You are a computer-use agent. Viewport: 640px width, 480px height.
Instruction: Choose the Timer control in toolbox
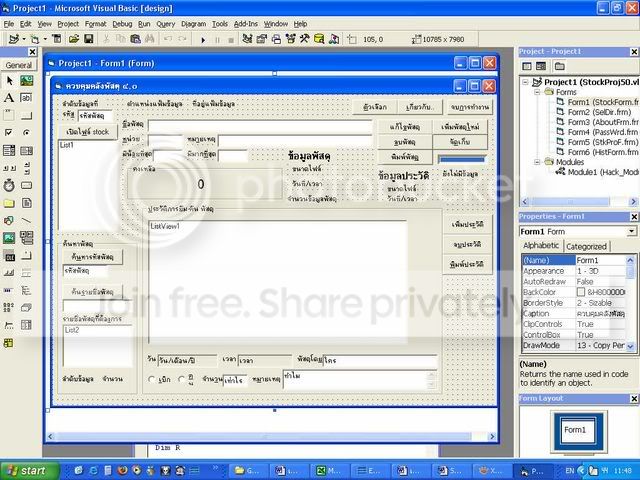9,186
